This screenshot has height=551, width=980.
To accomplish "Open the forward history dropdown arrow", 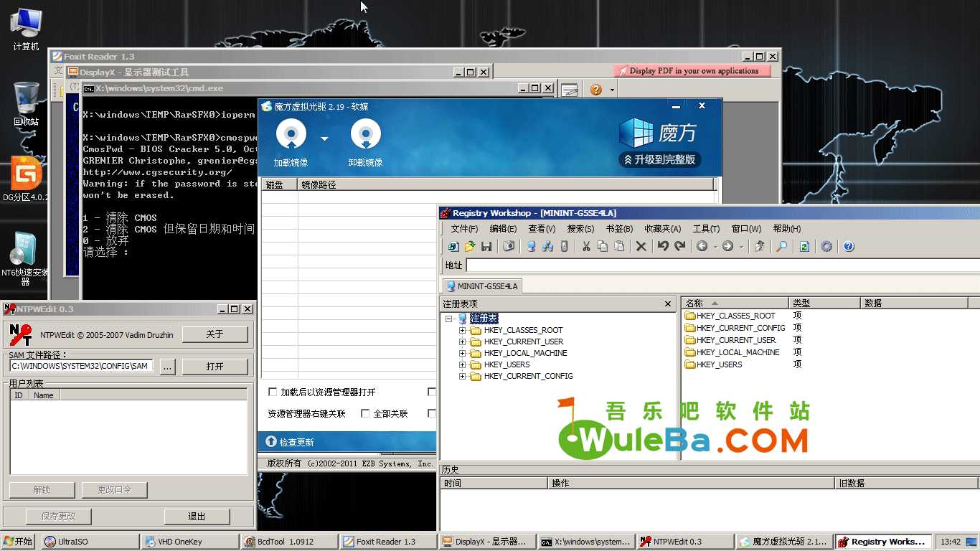I will [741, 247].
